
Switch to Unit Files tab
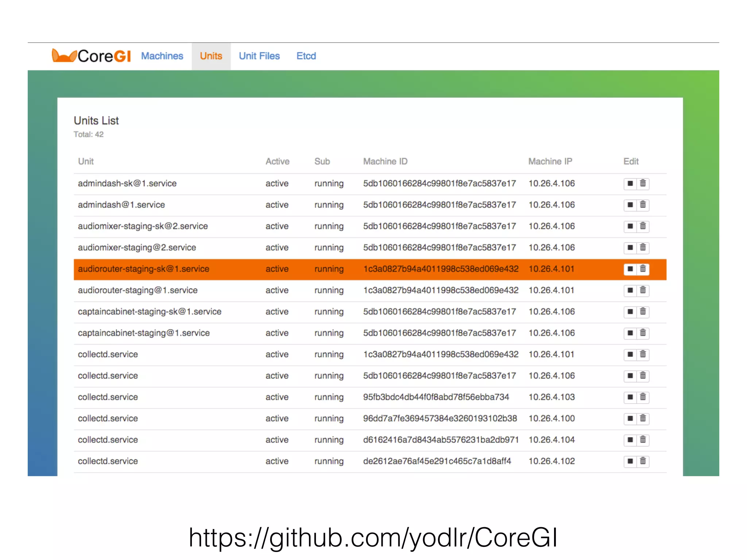point(259,56)
